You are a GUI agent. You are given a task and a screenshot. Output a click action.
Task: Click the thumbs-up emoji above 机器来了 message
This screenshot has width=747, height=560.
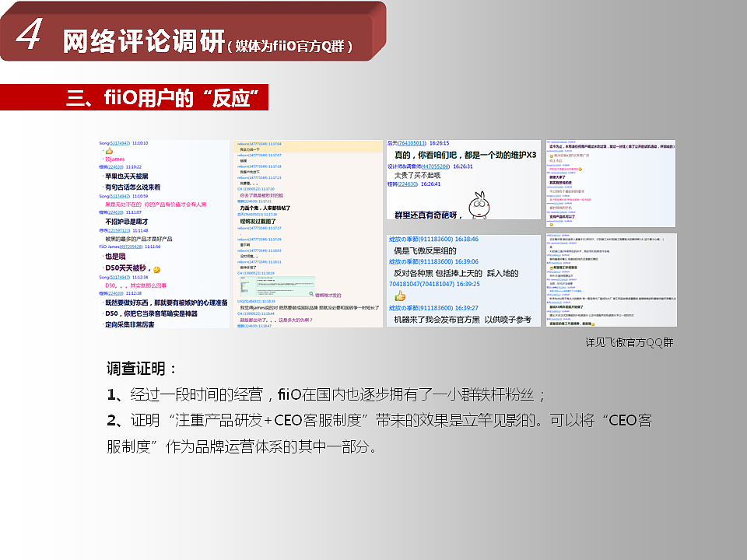point(400,296)
